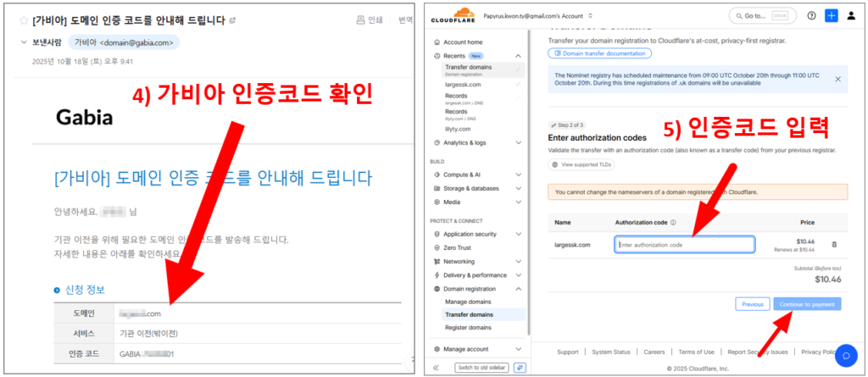The height and width of the screenshot is (377, 868).
Task: Expand Application security section
Action: click(518, 234)
